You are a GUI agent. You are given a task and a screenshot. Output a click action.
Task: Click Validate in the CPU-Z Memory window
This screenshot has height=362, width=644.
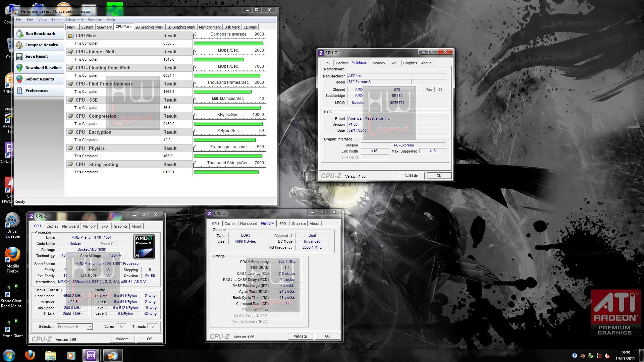click(300, 336)
